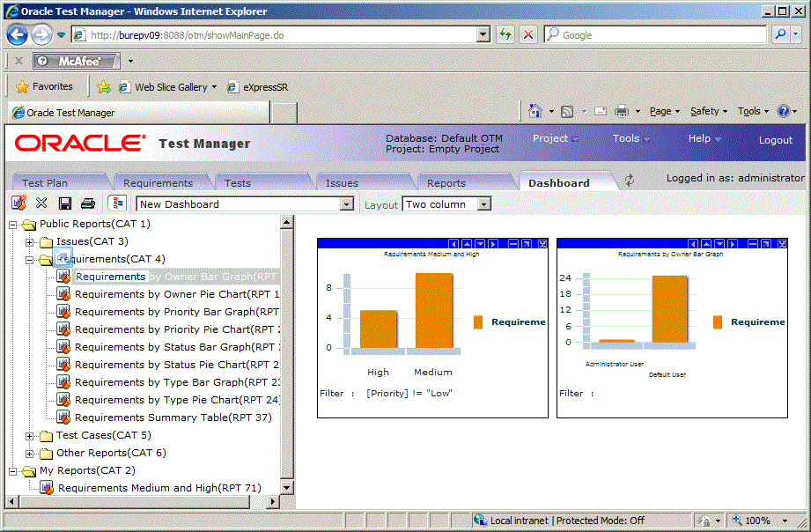Move Requirements Medium and High chart right
Screen dimensions: 811x532
493,244
